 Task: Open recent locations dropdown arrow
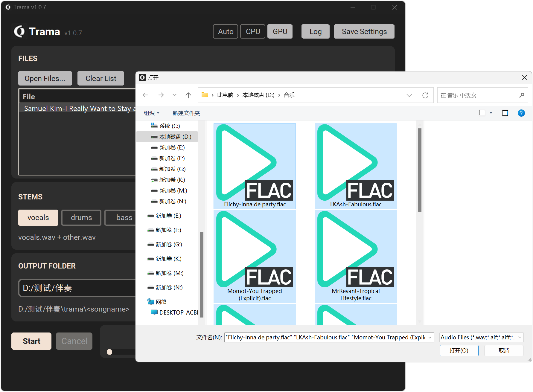174,95
